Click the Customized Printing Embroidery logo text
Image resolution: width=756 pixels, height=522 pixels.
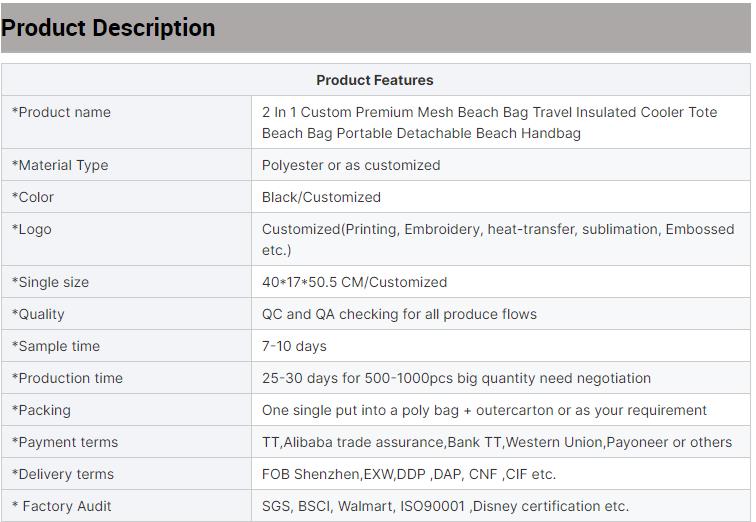point(497,239)
